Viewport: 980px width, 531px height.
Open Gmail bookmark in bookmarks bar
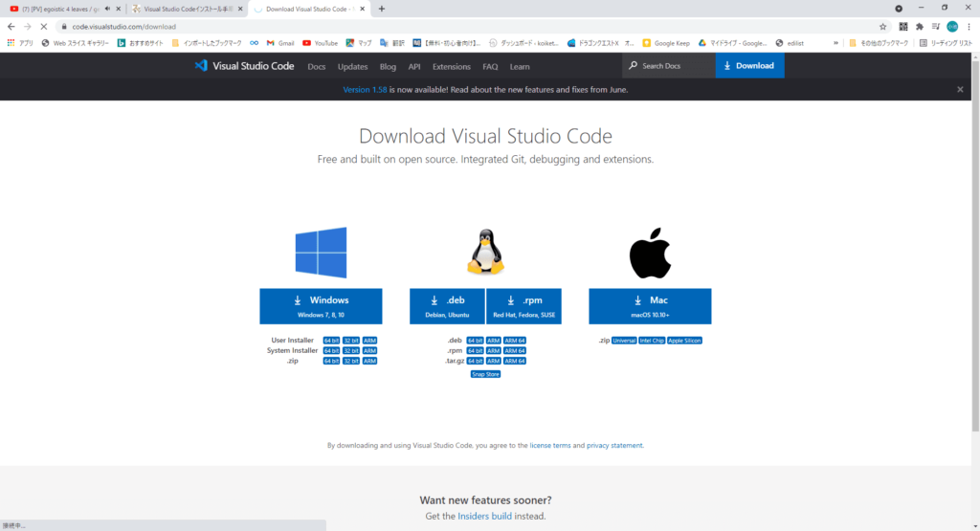[279, 43]
